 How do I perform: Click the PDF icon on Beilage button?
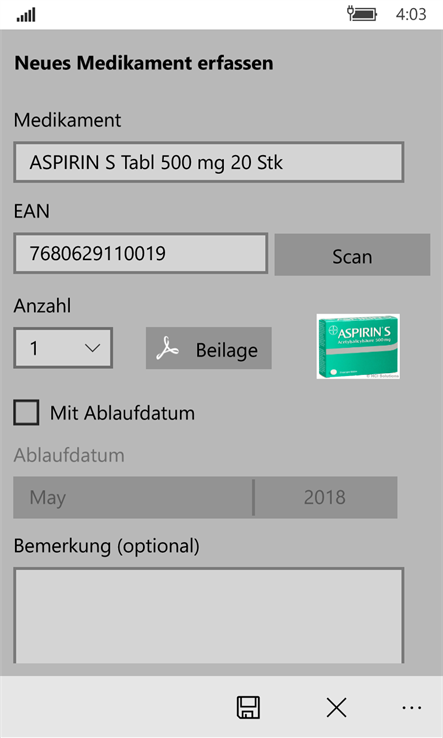(x=168, y=349)
